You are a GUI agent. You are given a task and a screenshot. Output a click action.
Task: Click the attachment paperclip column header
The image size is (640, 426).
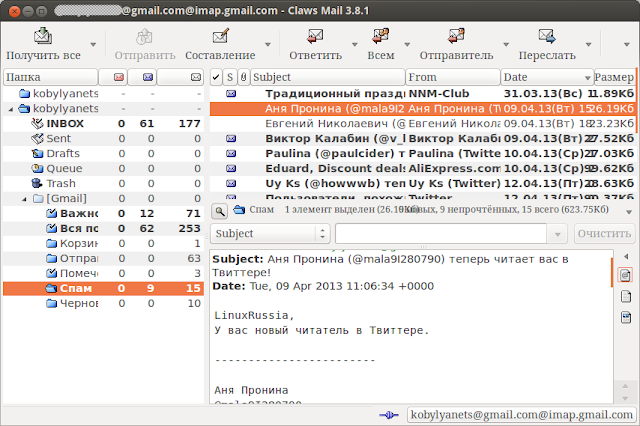pos(244,77)
